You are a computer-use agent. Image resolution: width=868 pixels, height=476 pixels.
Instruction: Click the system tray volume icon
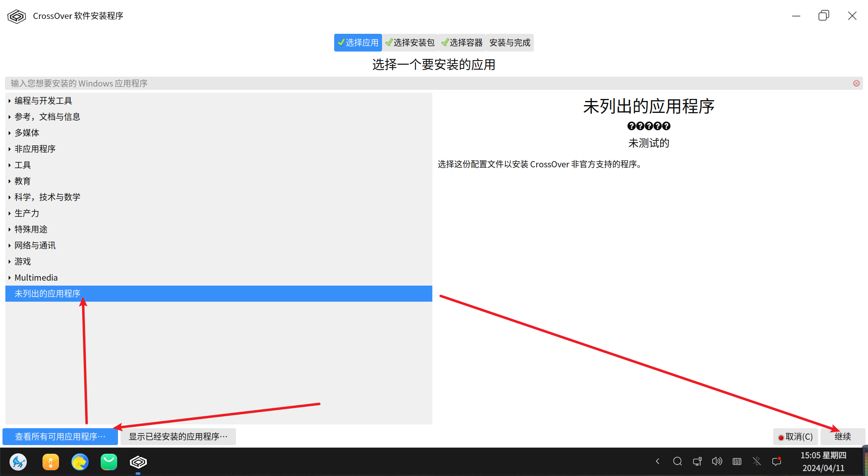tap(717, 462)
